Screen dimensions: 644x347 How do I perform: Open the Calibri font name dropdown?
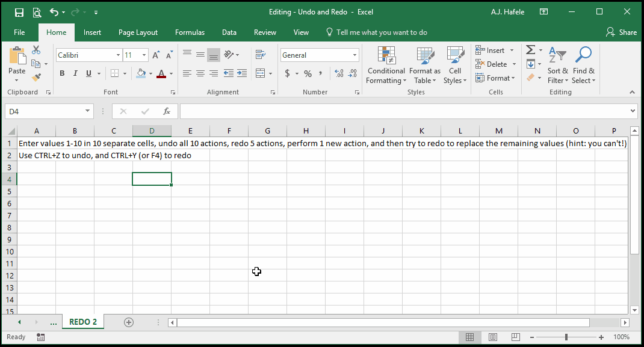tap(118, 55)
